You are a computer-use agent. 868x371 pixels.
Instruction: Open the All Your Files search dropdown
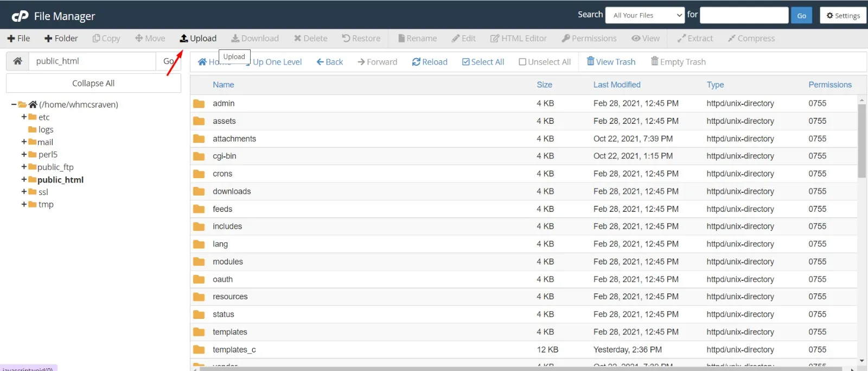pyautogui.click(x=645, y=16)
